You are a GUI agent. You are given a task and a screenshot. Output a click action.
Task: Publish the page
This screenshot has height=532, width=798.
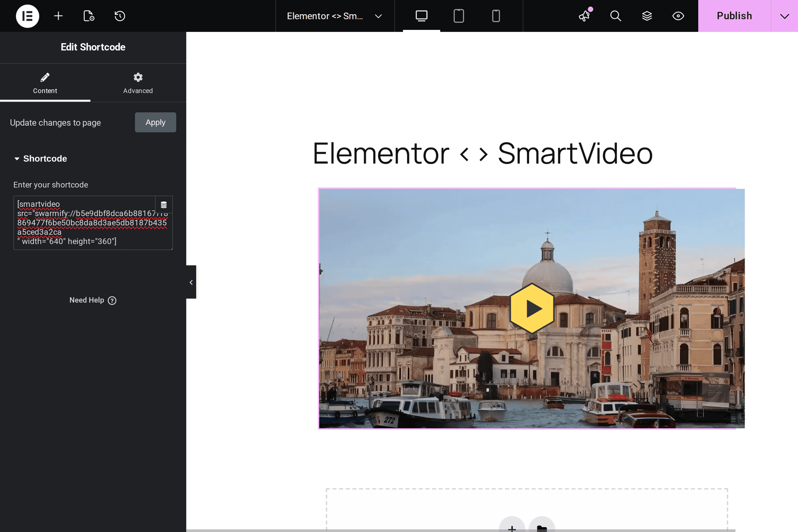734,16
